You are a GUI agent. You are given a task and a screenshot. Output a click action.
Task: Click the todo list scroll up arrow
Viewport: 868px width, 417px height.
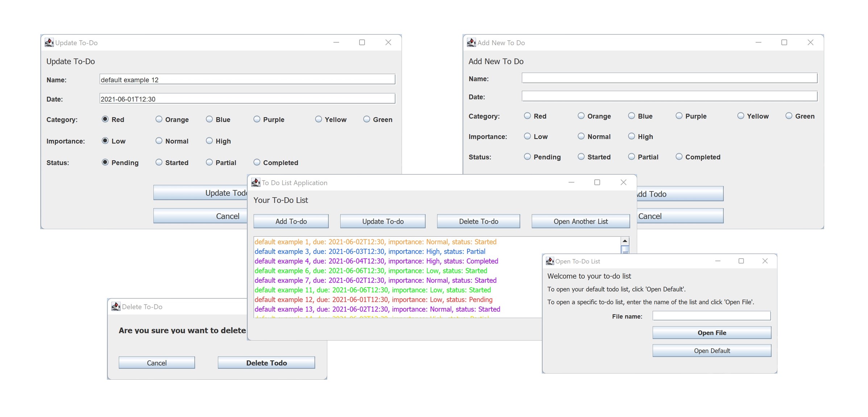coord(625,241)
